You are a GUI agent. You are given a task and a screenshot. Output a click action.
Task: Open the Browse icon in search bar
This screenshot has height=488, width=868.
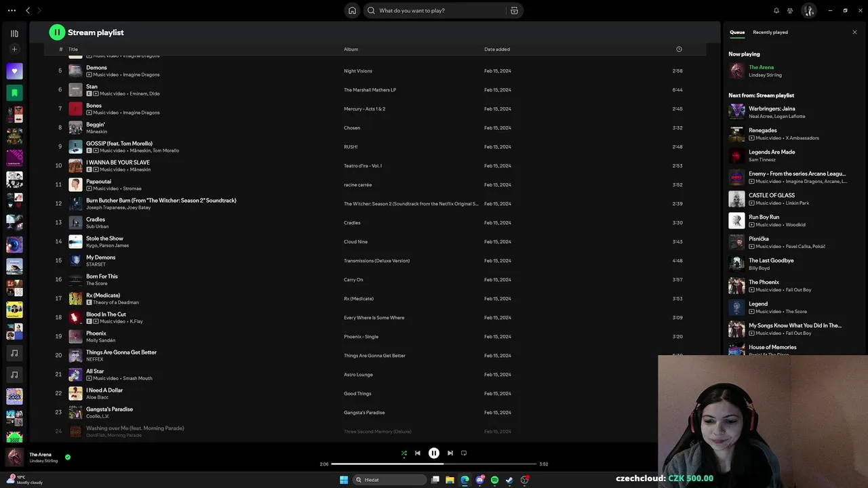[x=514, y=10]
